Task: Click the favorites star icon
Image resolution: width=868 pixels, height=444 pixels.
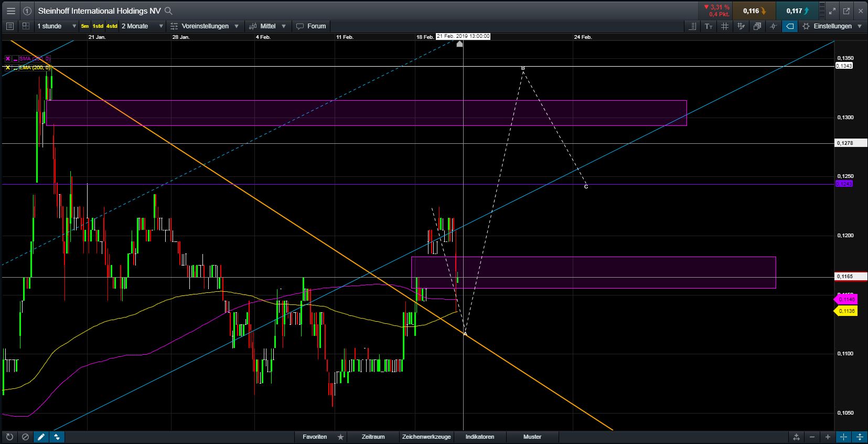Action: [x=341, y=437]
